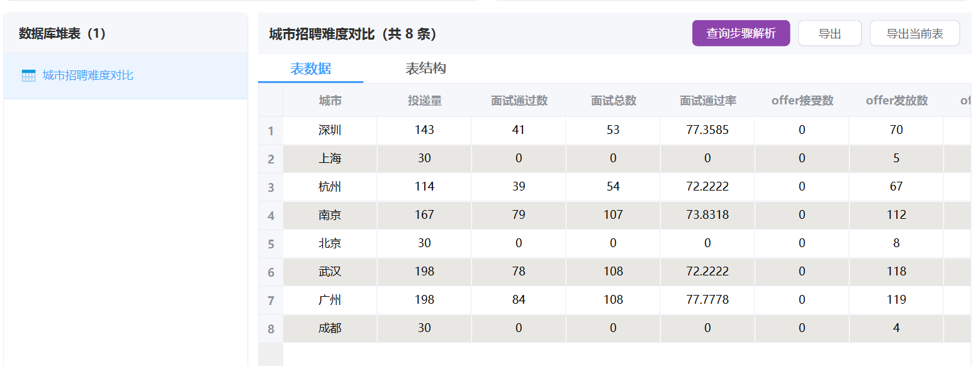
Task: Select row number 1 header
Action: 271,131
